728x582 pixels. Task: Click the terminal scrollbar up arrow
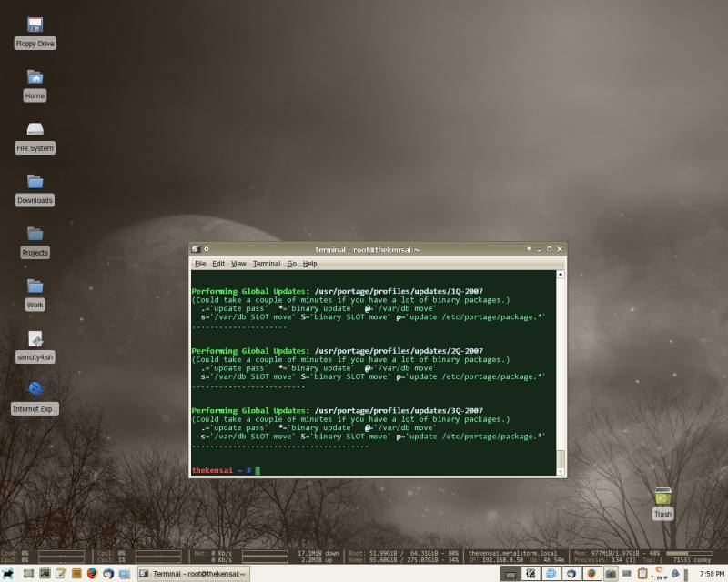coord(561,275)
